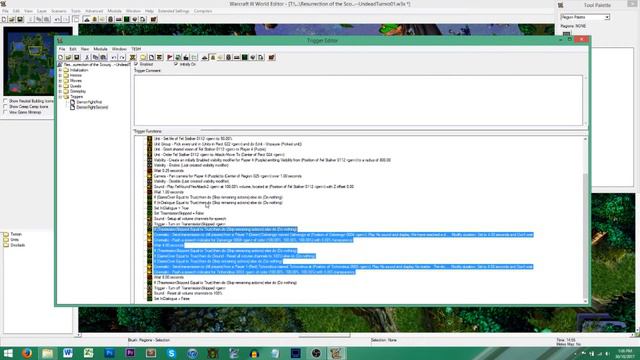The image size is (640, 360).
Task: Click New Condition icon in Trigger Editor toolbar
Action: tap(178, 58)
